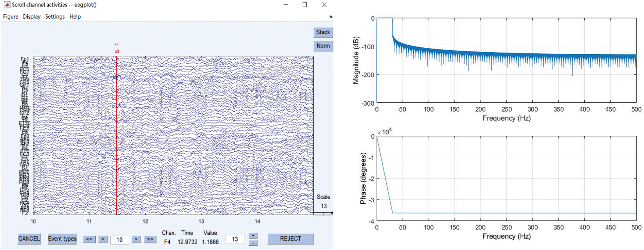Click the MATLAB icon in the title bar

[x=7, y=5]
